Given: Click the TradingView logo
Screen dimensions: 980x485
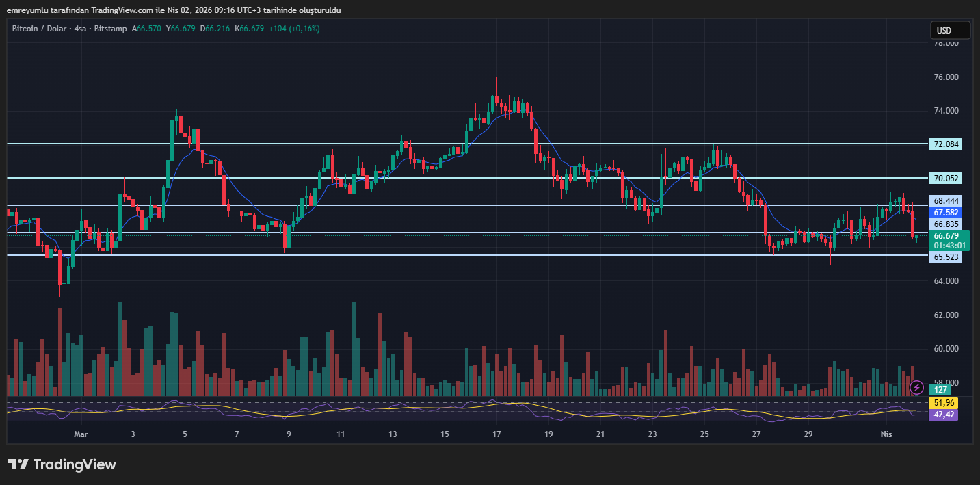Looking at the screenshot, I should coord(62,464).
